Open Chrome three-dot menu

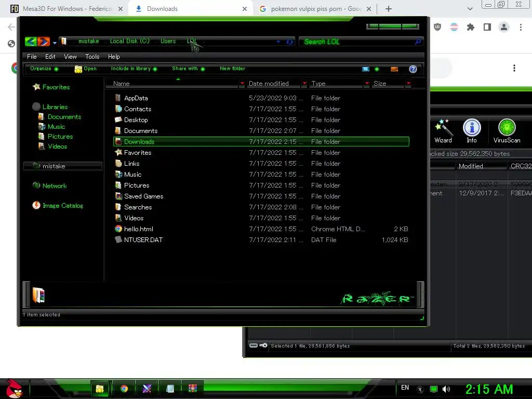[521, 27]
